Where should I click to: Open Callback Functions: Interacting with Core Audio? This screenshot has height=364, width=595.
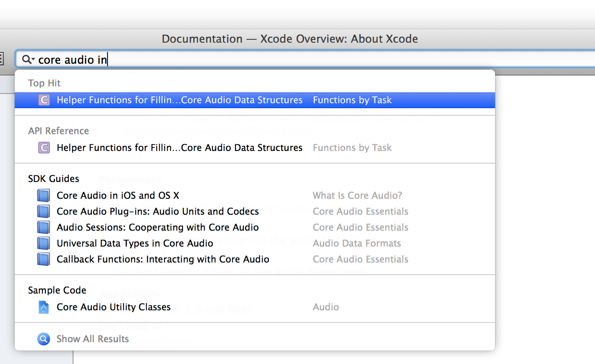(163, 259)
